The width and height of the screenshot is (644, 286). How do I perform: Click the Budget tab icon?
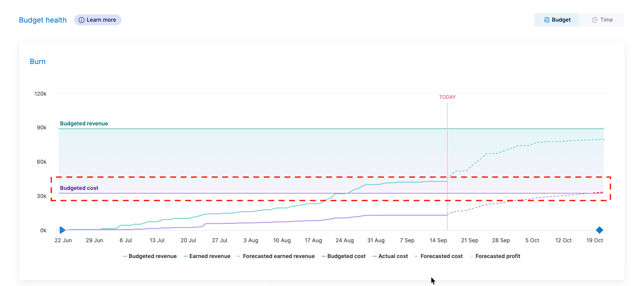pyautogui.click(x=546, y=20)
